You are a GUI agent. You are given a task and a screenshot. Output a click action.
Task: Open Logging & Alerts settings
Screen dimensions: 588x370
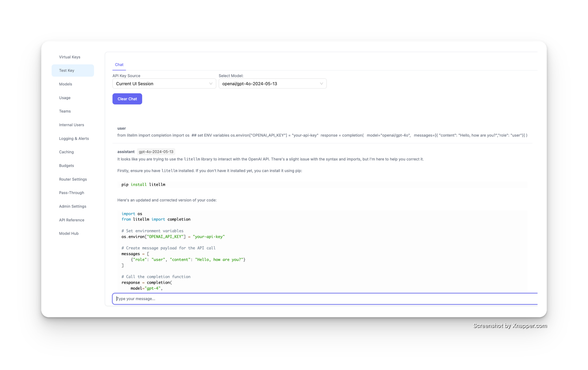tap(74, 138)
